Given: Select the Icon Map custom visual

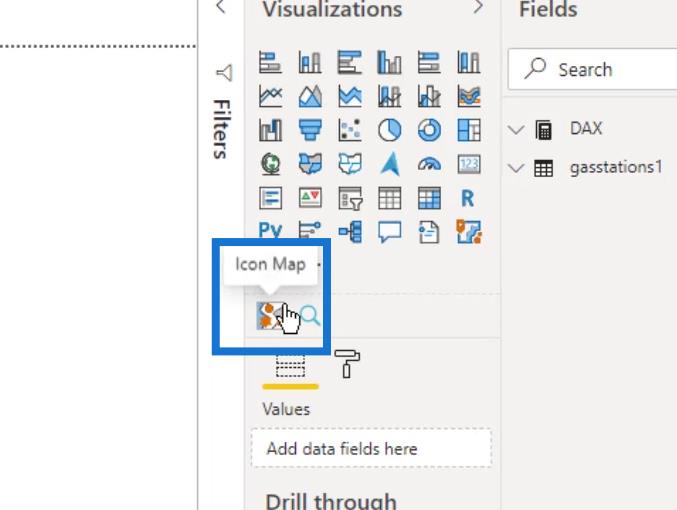Looking at the screenshot, I should [270, 316].
